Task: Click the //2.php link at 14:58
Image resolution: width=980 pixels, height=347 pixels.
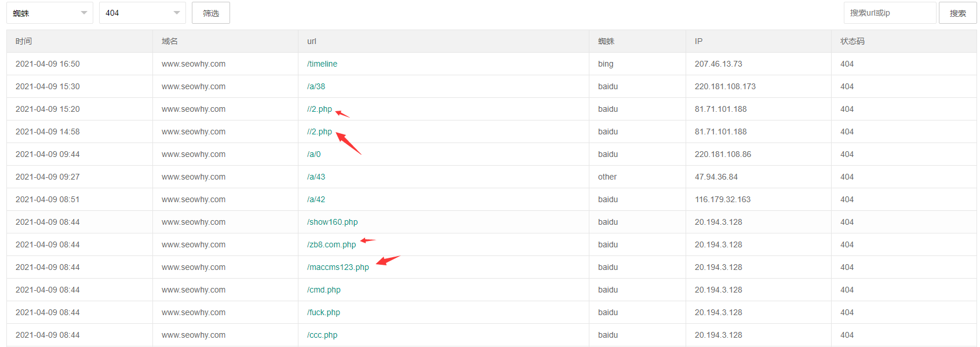Action: pyautogui.click(x=319, y=132)
